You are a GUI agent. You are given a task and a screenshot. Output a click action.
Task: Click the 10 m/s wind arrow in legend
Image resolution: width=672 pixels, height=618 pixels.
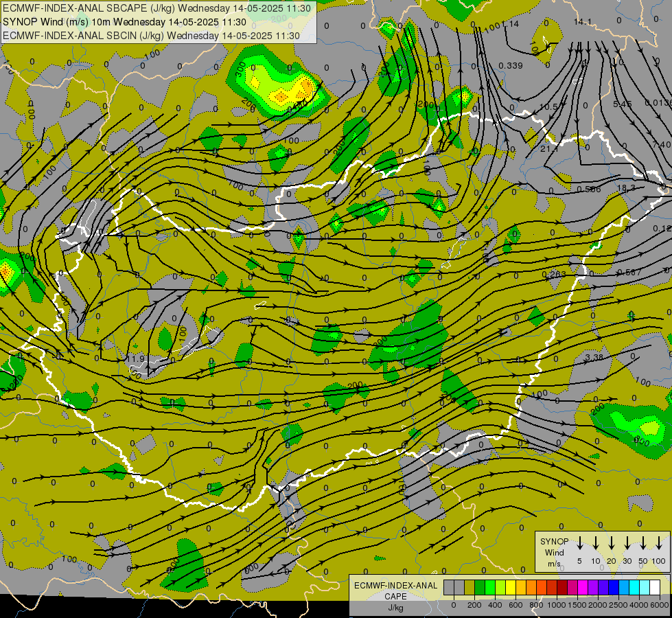(x=596, y=543)
